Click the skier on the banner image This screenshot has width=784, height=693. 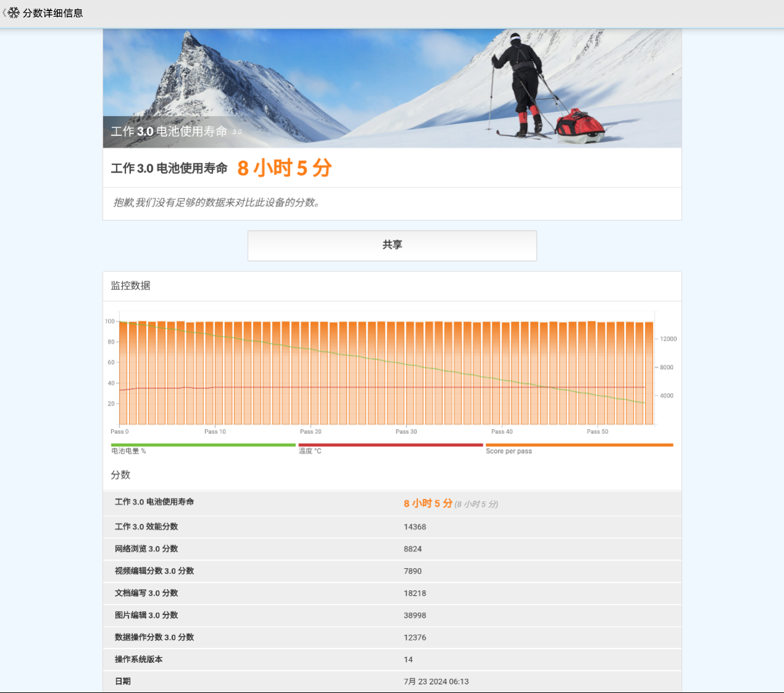[522, 83]
